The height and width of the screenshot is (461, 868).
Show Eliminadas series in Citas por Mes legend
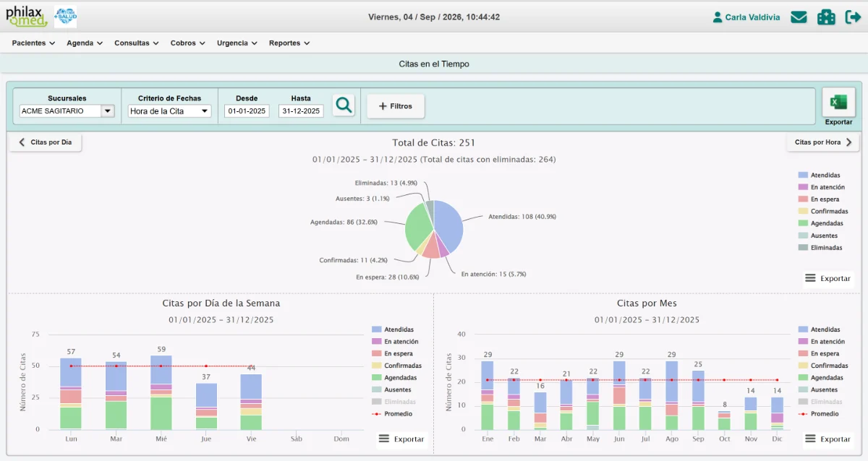pos(820,402)
